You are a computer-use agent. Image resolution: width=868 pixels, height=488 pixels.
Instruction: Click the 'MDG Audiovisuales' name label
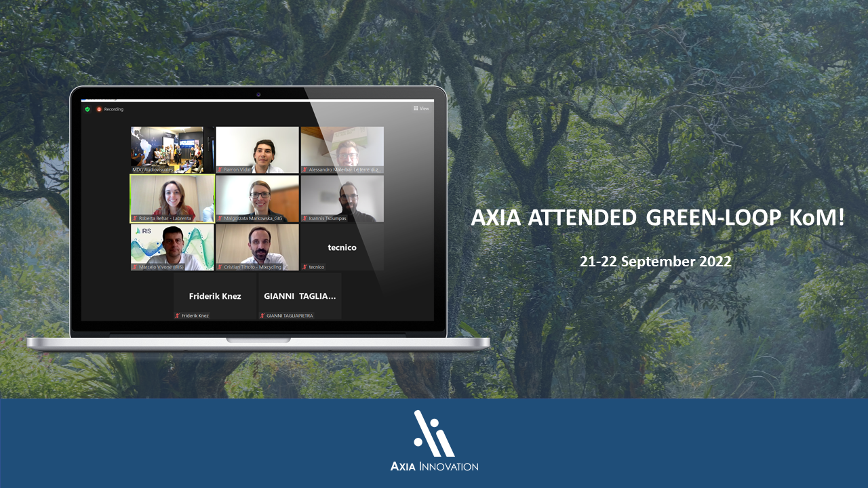[153, 169]
